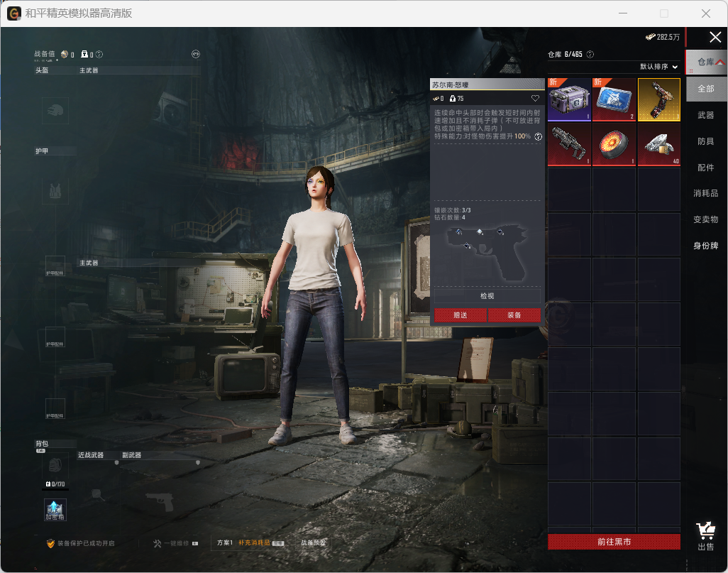Select the gold-highlighted pistol item

pyautogui.click(x=659, y=99)
